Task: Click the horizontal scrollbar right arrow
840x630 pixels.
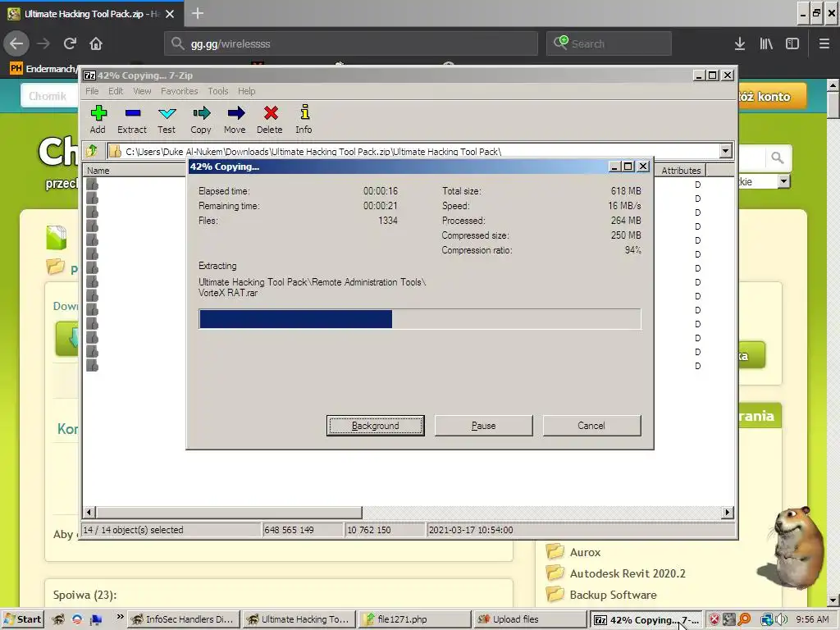Action: (727, 512)
